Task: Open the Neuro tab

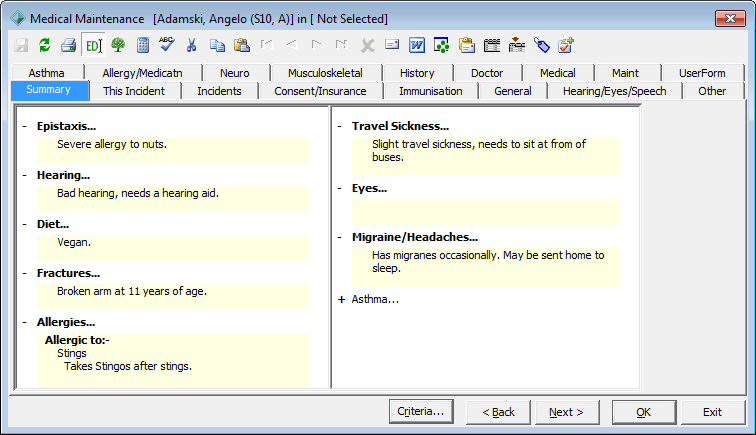Action: (x=235, y=73)
